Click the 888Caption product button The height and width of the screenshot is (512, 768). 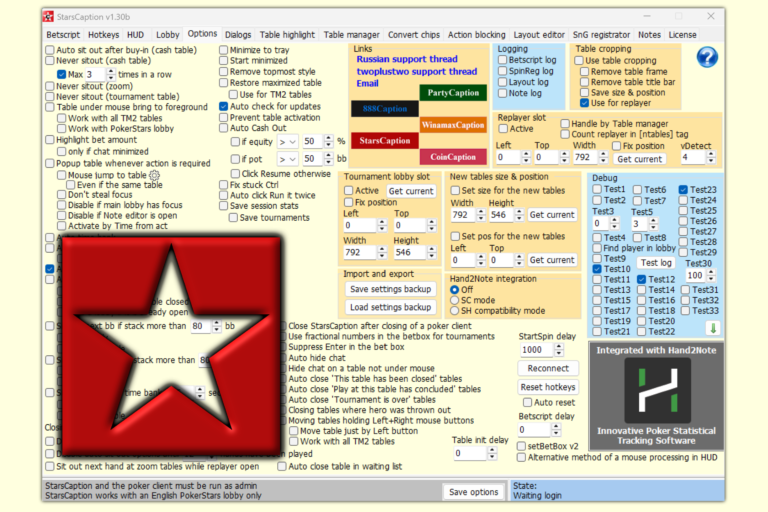click(x=384, y=109)
